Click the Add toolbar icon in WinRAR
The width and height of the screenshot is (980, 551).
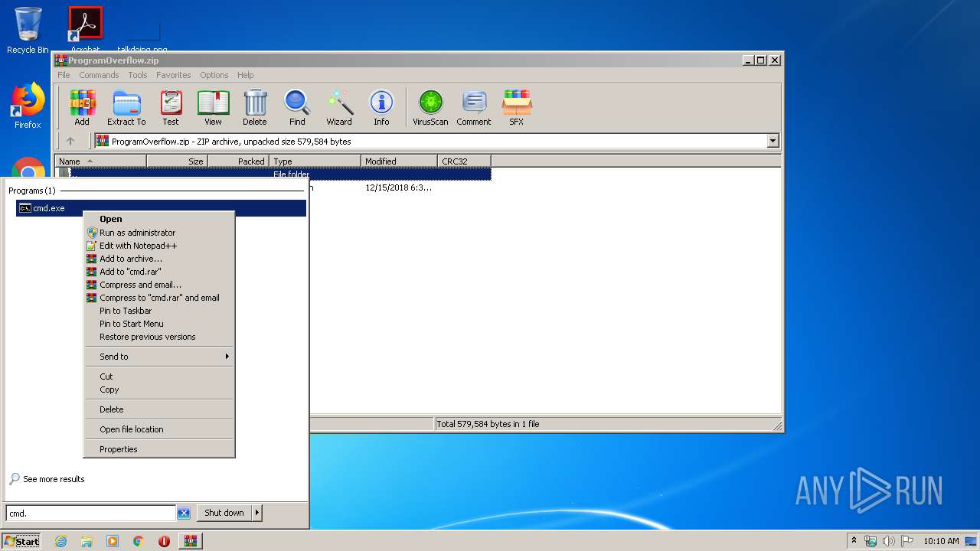(x=82, y=108)
